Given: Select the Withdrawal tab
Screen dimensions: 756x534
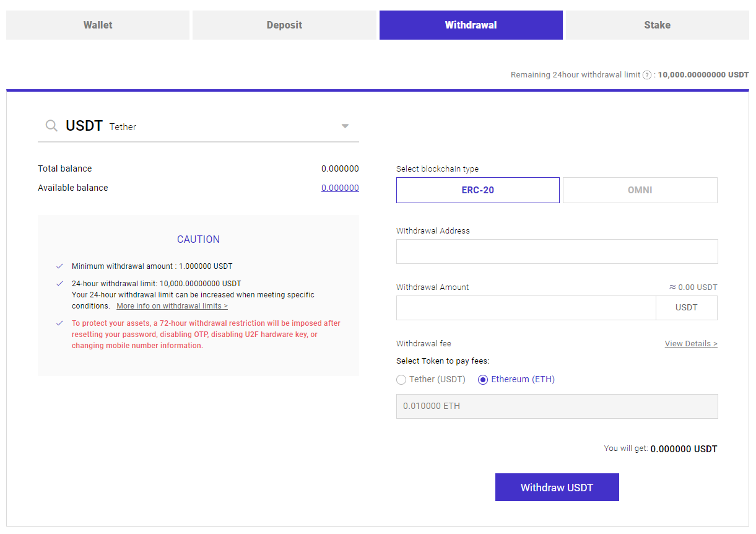Looking at the screenshot, I should point(471,25).
